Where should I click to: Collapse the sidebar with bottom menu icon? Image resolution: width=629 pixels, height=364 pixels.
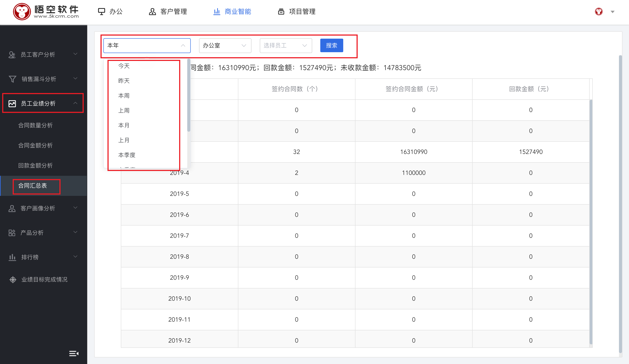click(x=74, y=353)
